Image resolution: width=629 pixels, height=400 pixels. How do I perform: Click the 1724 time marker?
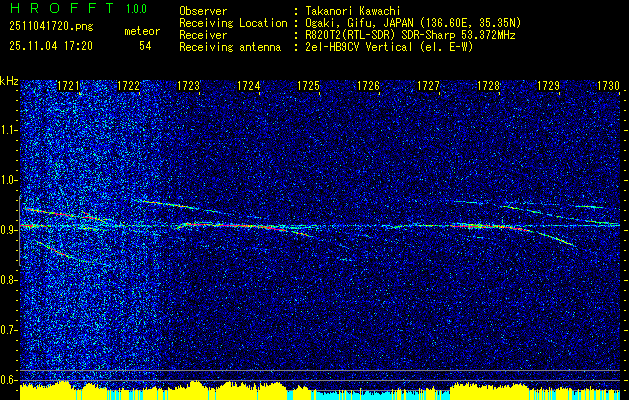pyautogui.click(x=248, y=85)
